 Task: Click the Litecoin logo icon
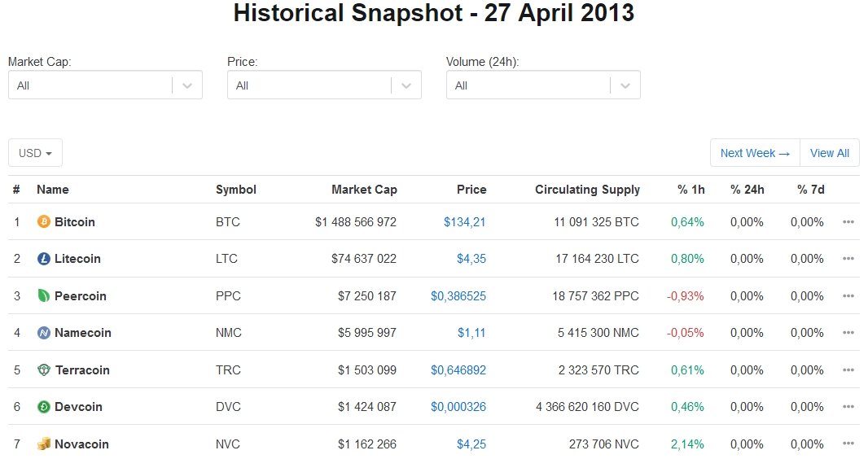pyautogui.click(x=44, y=258)
